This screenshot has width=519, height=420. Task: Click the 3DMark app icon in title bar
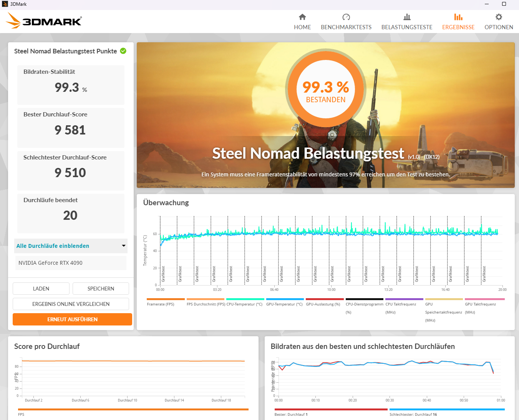pos(5,4)
